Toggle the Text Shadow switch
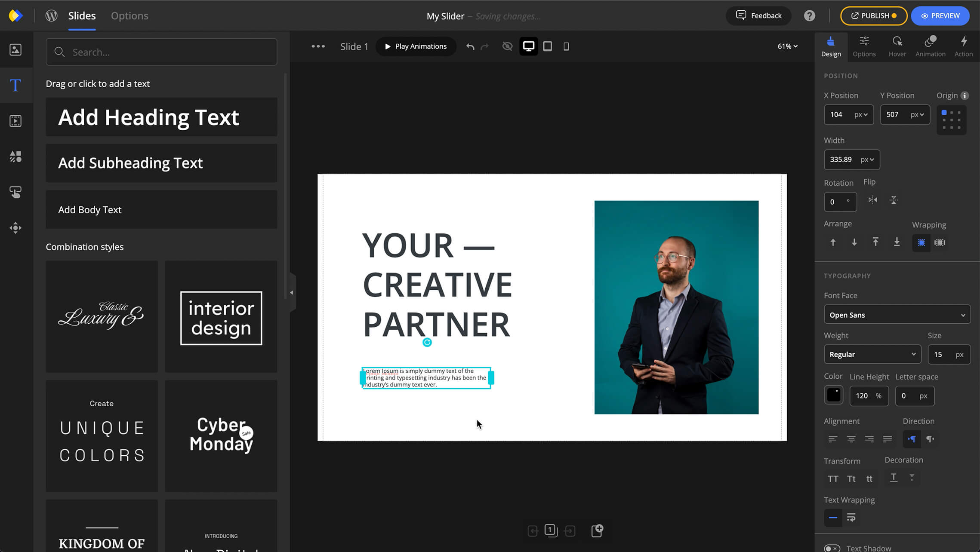Viewport: 980px width, 552px height. pos(832,548)
